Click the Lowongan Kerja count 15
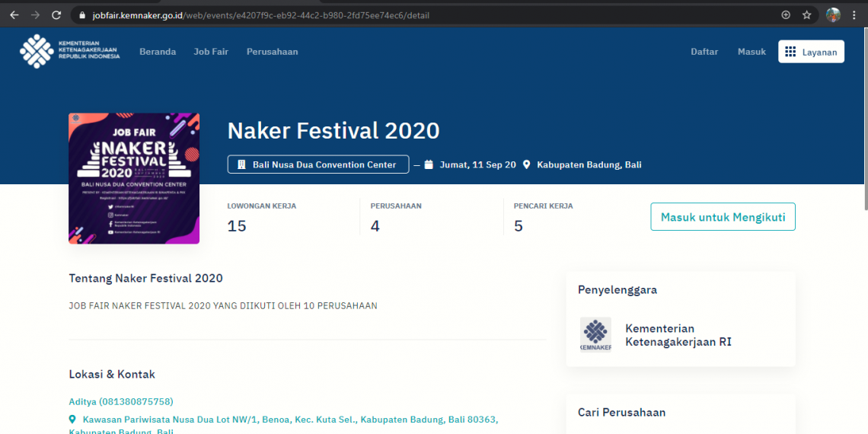The width and height of the screenshot is (868, 434). [x=237, y=226]
